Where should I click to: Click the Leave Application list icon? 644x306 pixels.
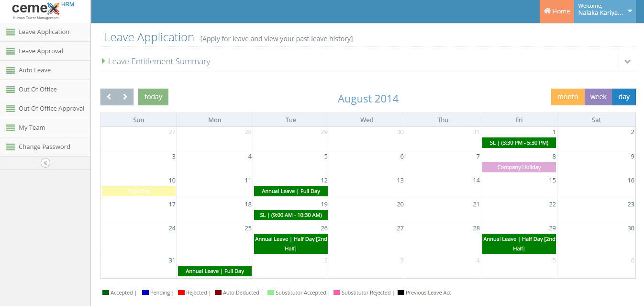tap(10, 32)
